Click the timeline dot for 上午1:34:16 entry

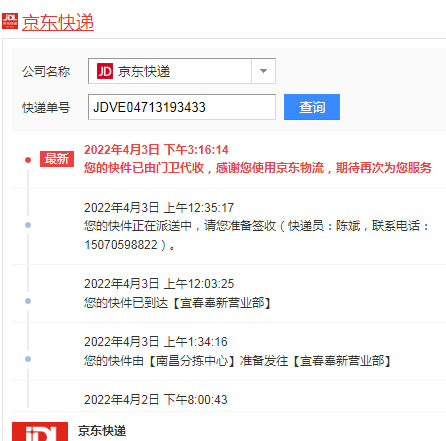click(28, 359)
